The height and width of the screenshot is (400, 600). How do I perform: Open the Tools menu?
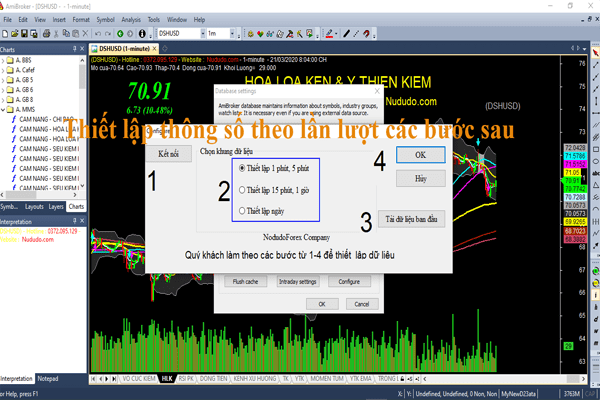pyautogui.click(x=154, y=20)
